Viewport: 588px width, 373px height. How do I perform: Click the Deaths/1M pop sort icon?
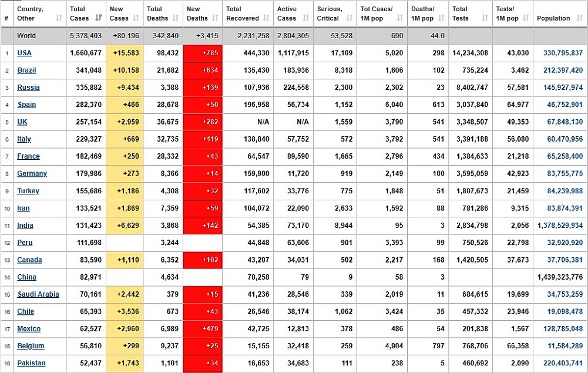(441, 18)
